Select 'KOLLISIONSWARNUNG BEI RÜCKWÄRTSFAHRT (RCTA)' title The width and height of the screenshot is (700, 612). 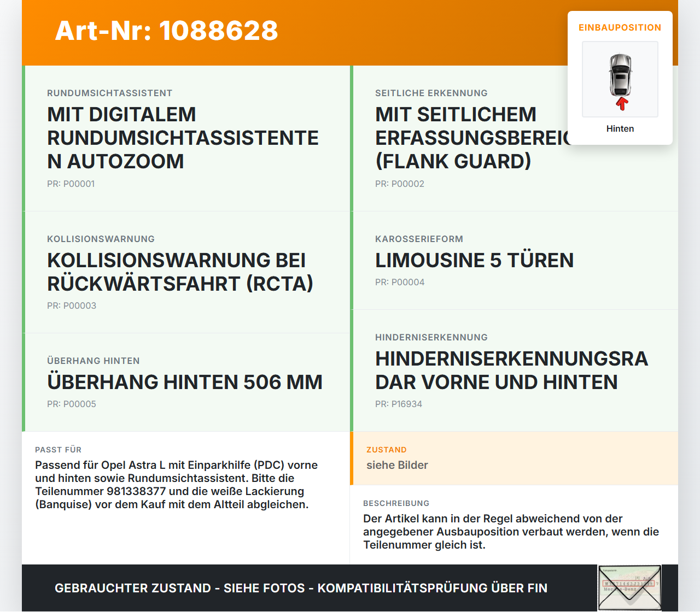click(180, 272)
